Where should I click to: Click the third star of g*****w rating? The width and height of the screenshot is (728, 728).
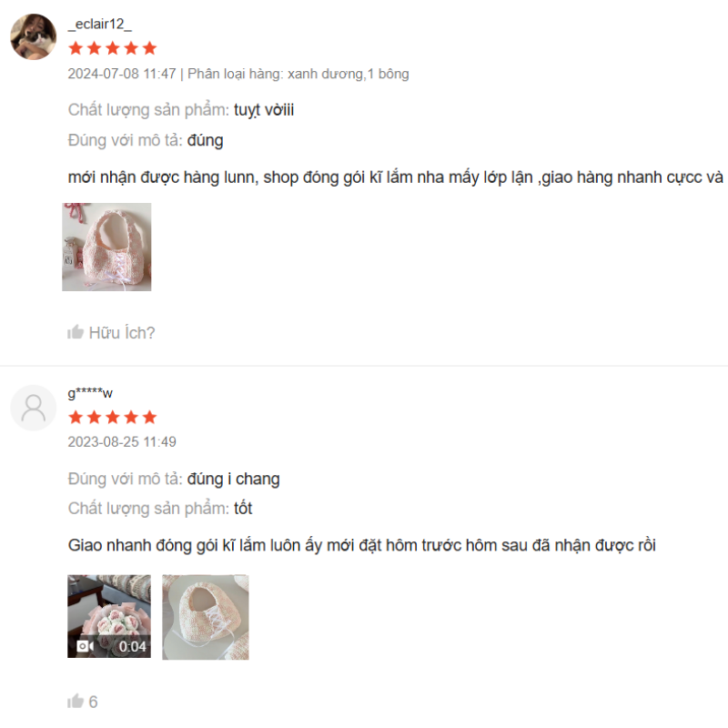coord(112,417)
